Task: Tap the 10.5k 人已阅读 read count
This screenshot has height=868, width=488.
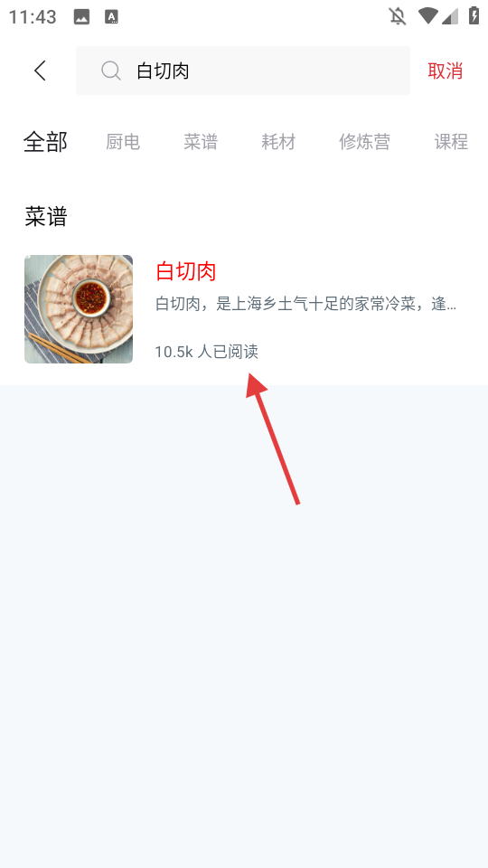Action: pyautogui.click(x=206, y=352)
